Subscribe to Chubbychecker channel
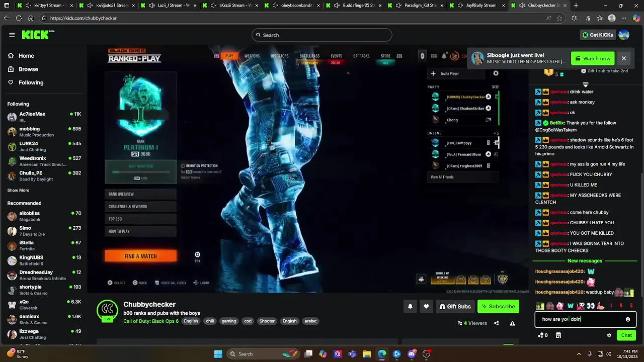The height and width of the screenshot is (362, 644). (498, 306)
